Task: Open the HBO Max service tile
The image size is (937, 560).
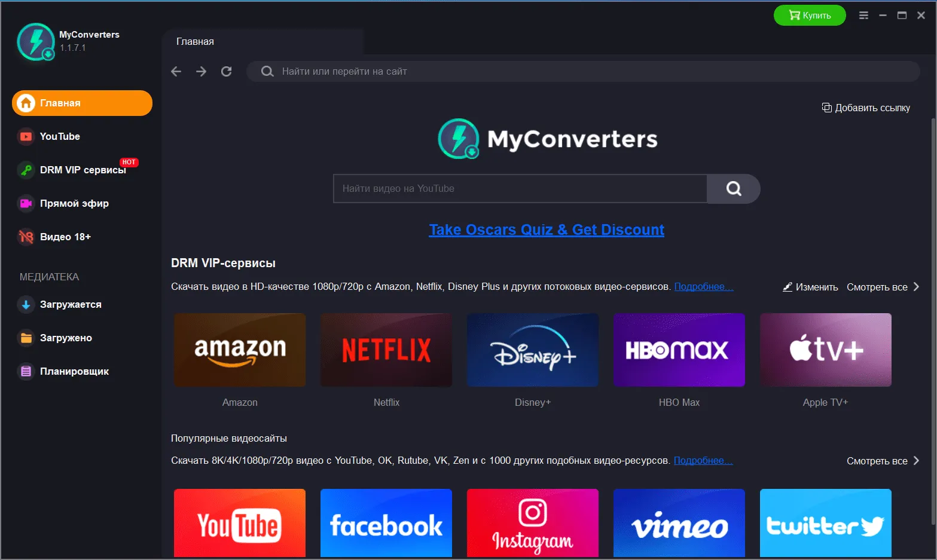Action: point(679,350)
